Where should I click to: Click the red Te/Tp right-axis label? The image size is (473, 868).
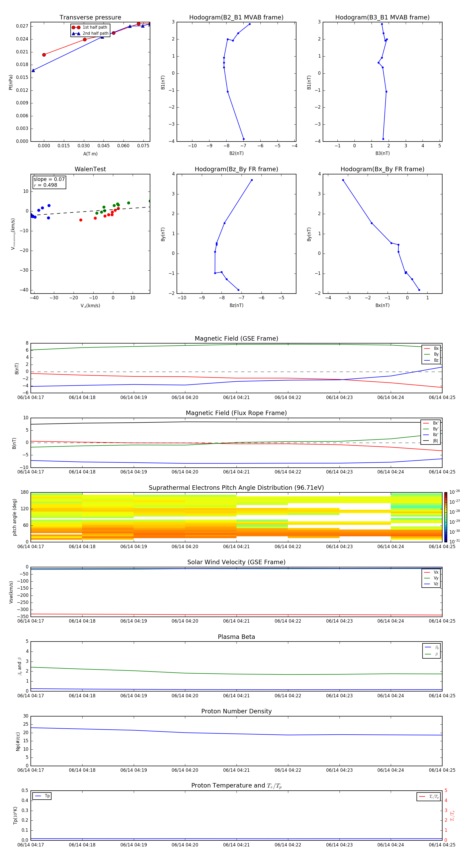tap(452, 815)
